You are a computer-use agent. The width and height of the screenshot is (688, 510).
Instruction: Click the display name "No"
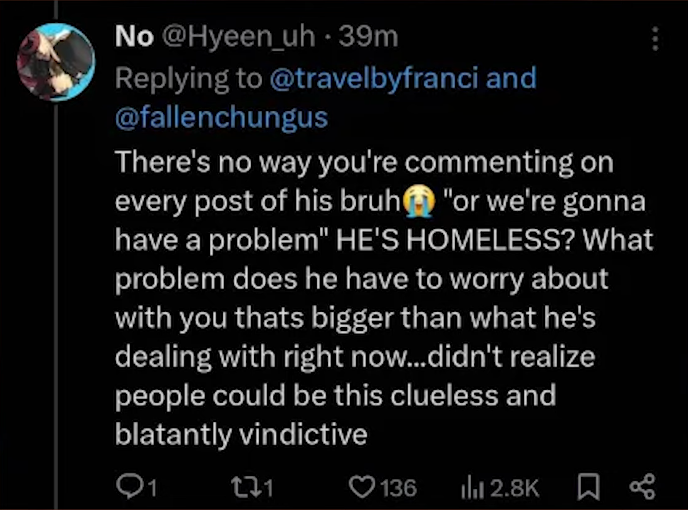point(133,37)
